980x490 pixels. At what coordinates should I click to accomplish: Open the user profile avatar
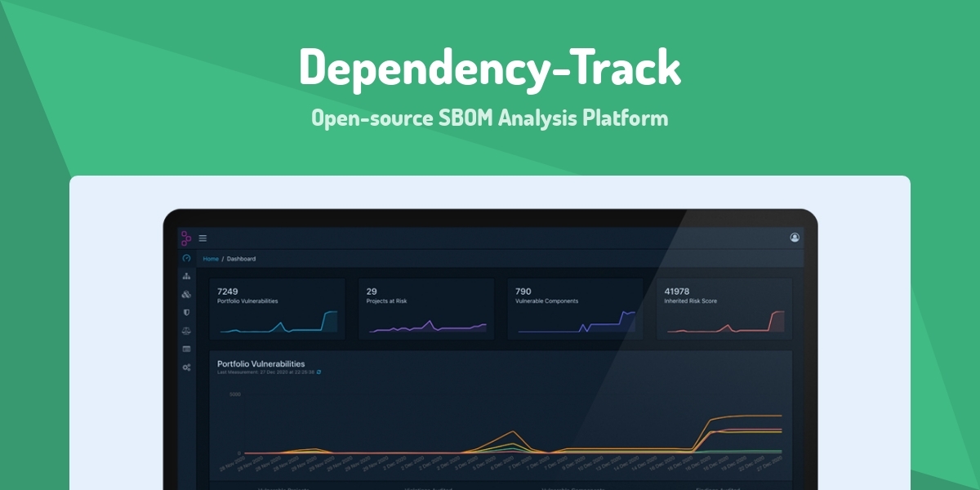pyautogui.click(x=795, y=238)
